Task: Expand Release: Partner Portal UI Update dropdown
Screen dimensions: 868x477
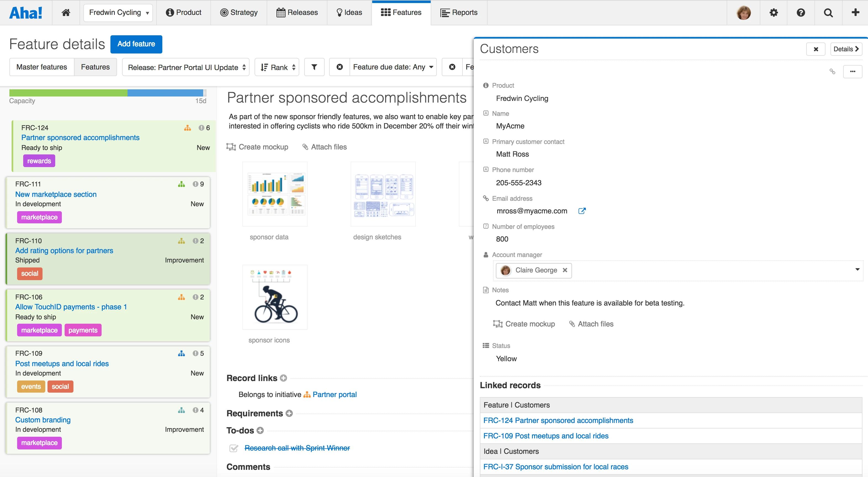Action: pyautogui.click(x=186, y=67)
